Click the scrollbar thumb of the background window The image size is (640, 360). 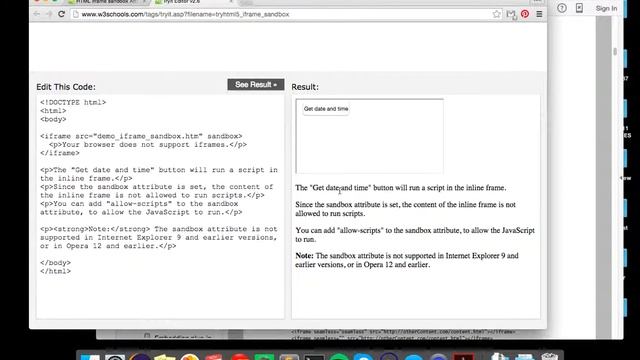615,51
